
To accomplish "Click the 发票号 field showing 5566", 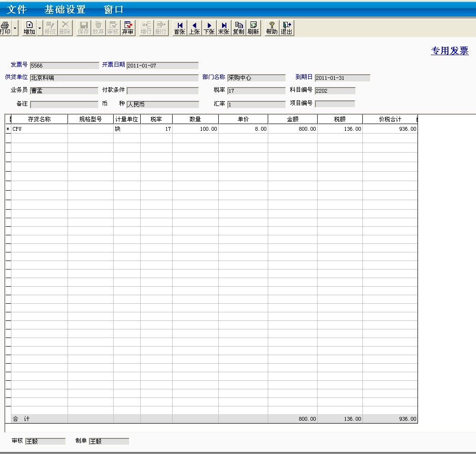I will [57, 66].
